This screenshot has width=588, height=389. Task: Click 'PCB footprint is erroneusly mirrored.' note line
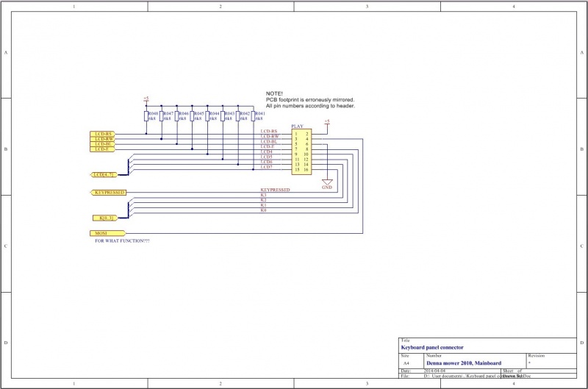[310, 100]
